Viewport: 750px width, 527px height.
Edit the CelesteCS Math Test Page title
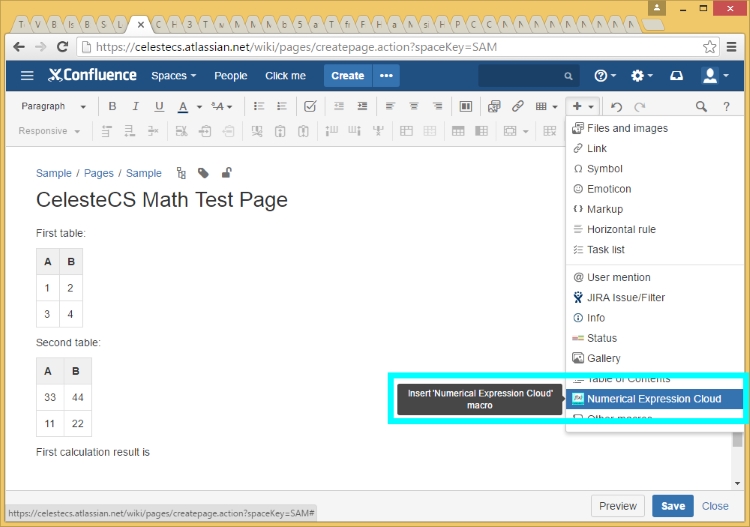(162, 200)
